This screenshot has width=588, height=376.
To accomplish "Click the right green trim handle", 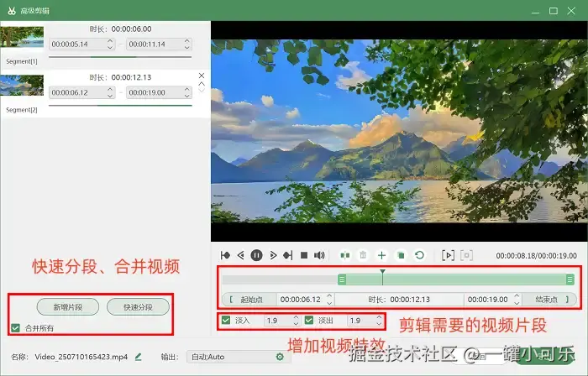I will (x=570, y=279).
